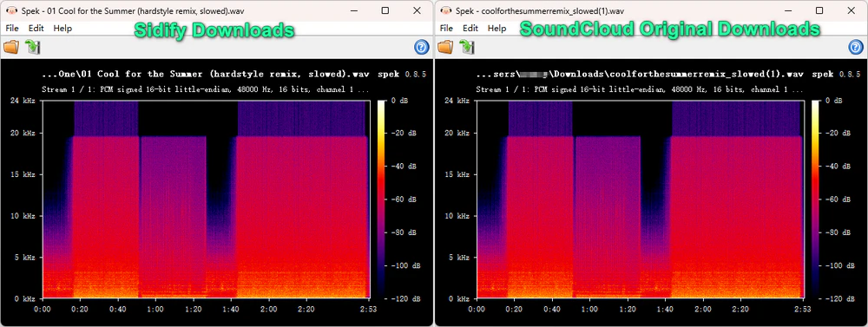Click the right spectrogram plot area

pos(641,199)
